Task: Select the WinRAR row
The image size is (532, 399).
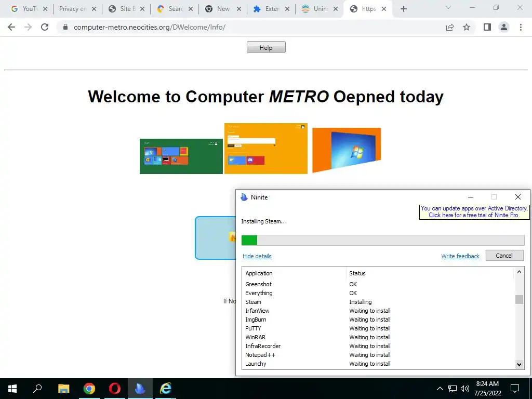Action: 379,337
